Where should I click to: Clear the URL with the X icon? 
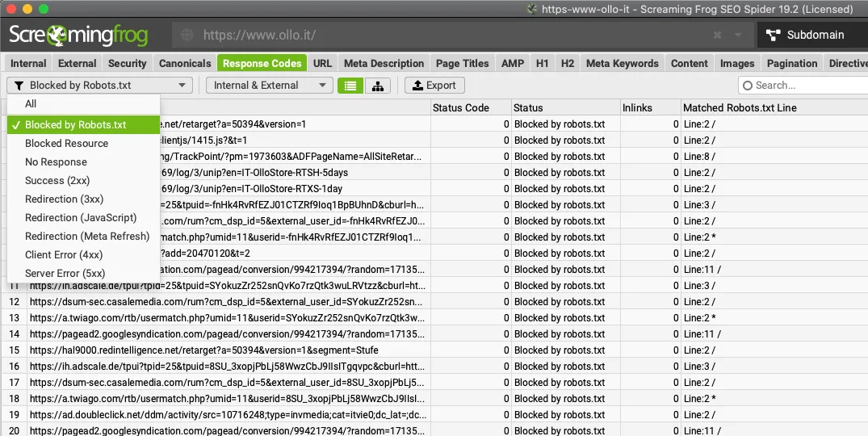tap(717, 36)
